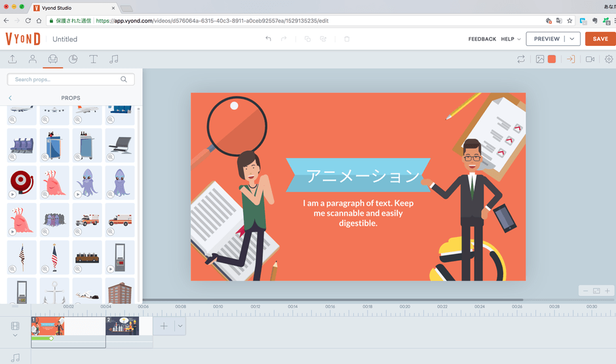Click the replace/swap arrows icon

point(521,60)
